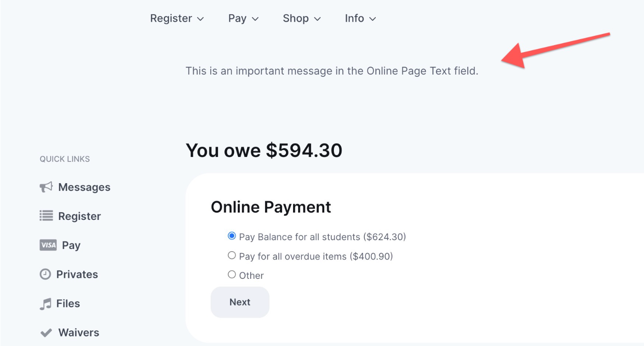Open the Waivers quick link text
Screen dimensions: 644x346
coord(79,333)
